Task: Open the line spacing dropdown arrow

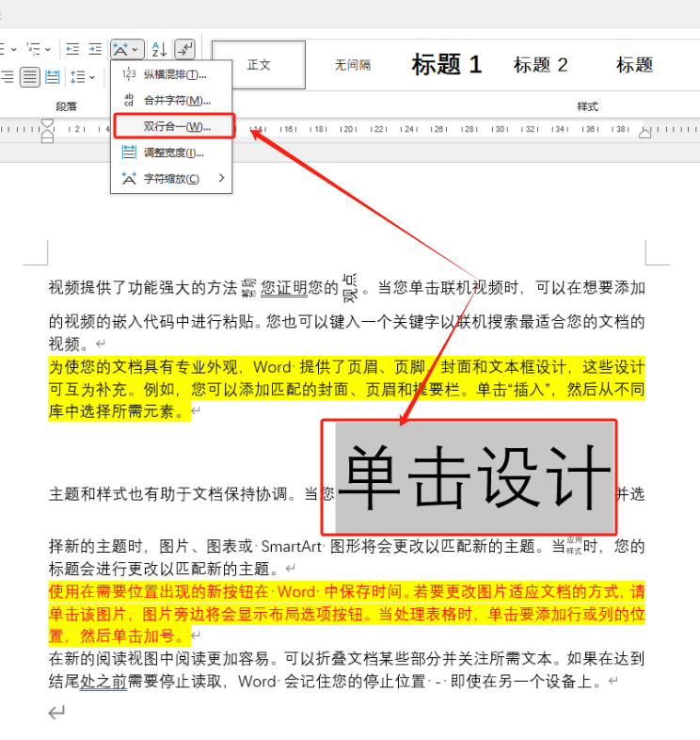Action: point(92,77)
